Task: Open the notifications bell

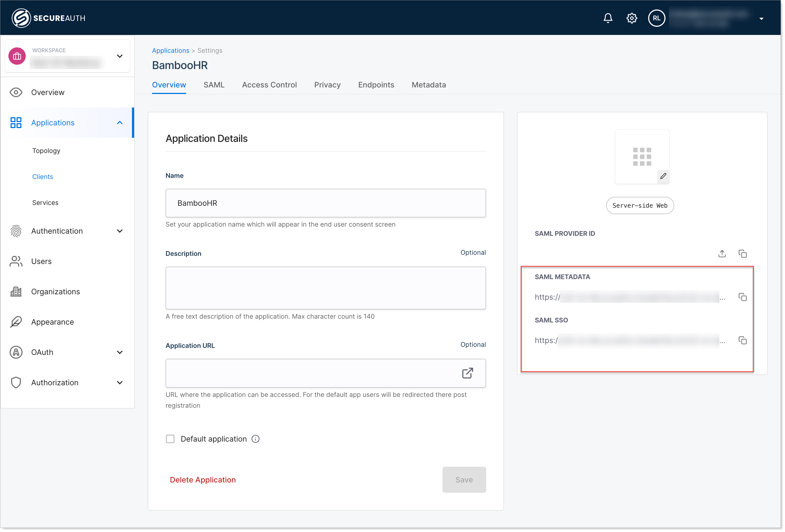Action: (608, 18)
